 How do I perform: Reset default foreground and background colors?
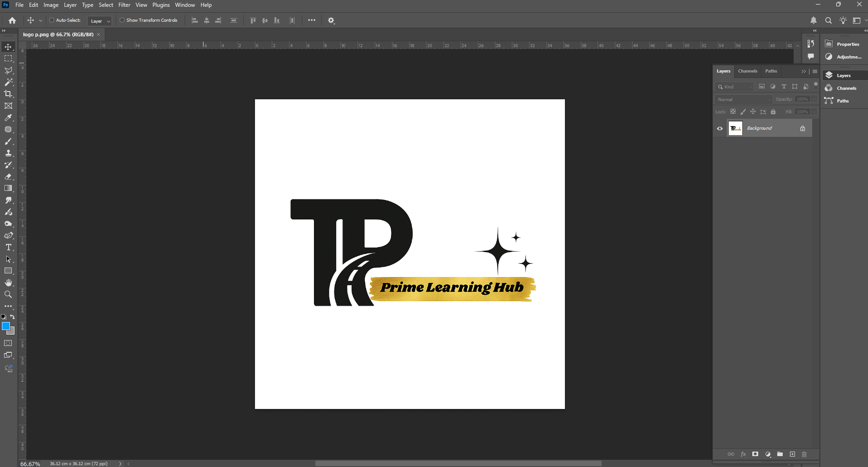click(x=4, y=317)
